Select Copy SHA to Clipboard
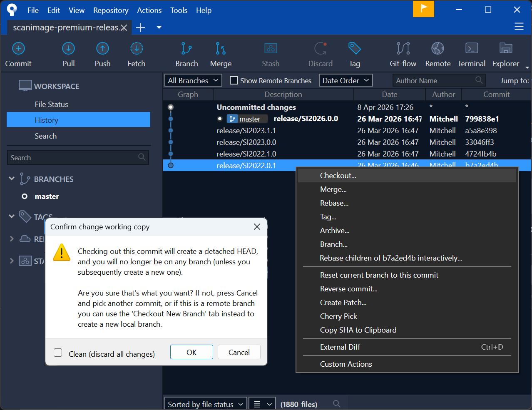The image size is (532, 410). [407, 330]
